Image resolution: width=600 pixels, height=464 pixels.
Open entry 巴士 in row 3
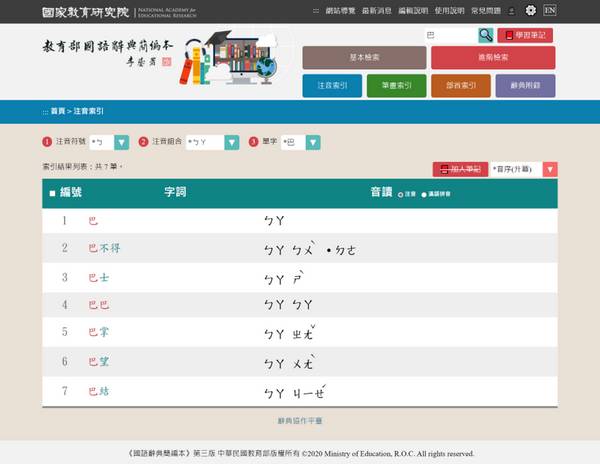99,277
